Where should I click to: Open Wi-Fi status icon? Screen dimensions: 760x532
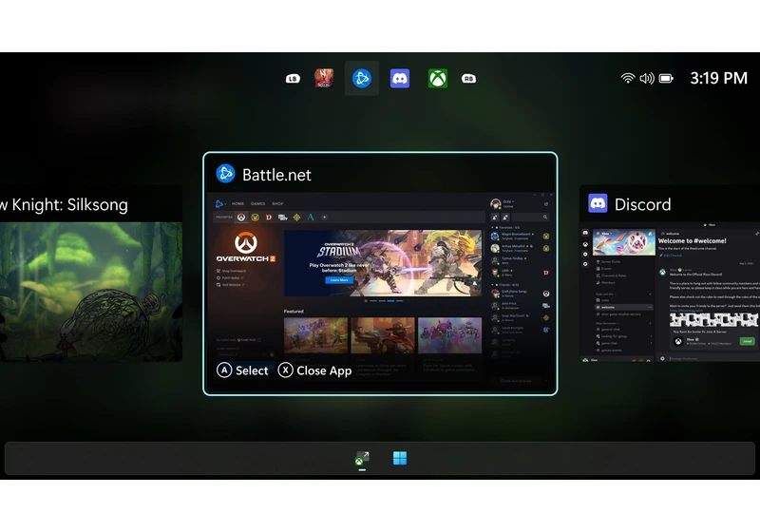click(628, 78)
